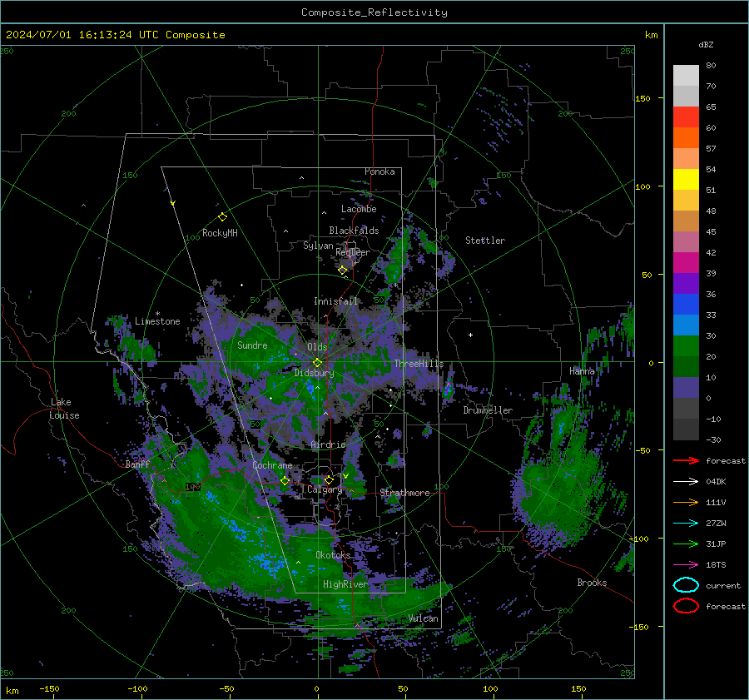Click the Brooks city label
The height and width of the screenshot is (700, 749).
point(592,583)
